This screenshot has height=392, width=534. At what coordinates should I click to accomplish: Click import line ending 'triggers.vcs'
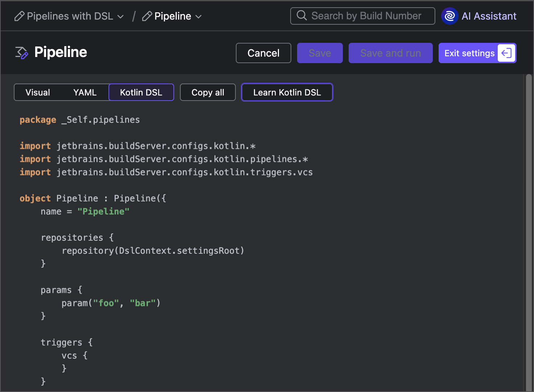pyautogui.click(x=166, y=172)
